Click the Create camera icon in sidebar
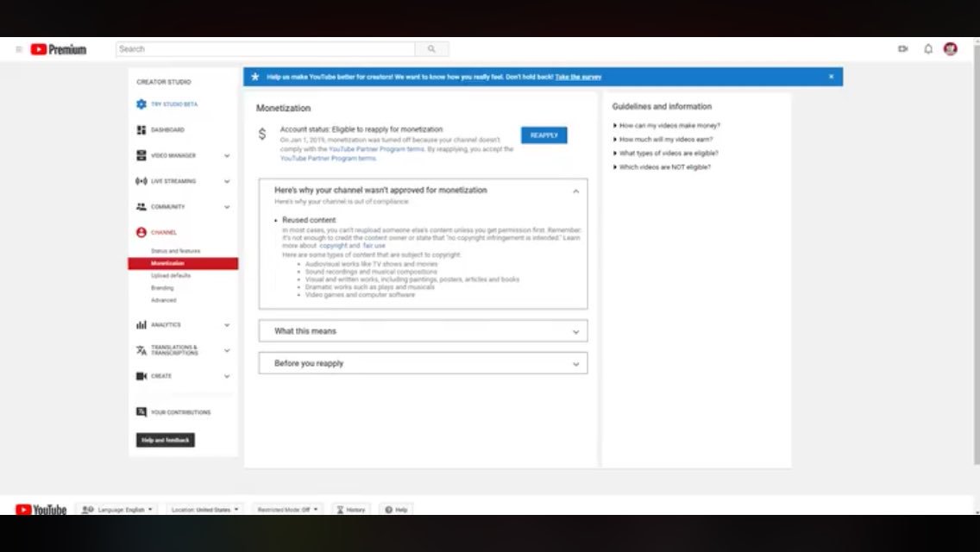980x552 pixels. (141, 376)
